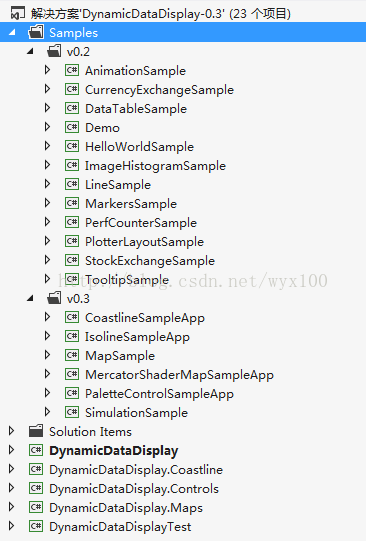Click the C# icon beside HelloWorldSample
The width and height of the screenshot is (366, 541).
(72, 146)
